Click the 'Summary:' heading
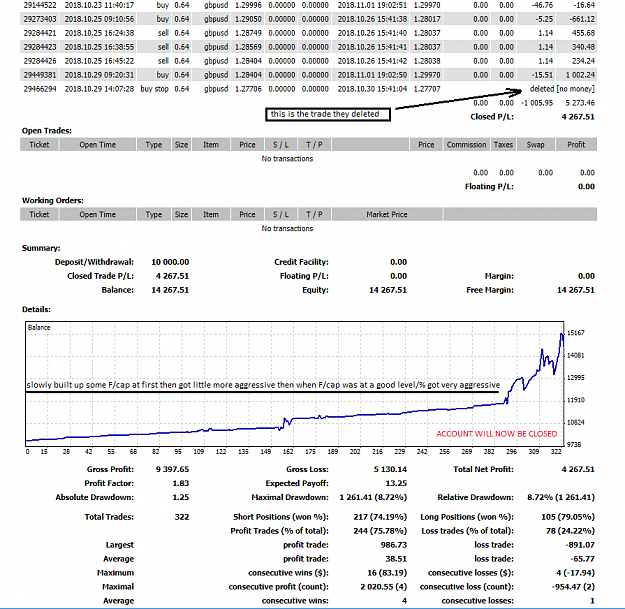Viewport: 625px width, 609px height. [41, 248]
